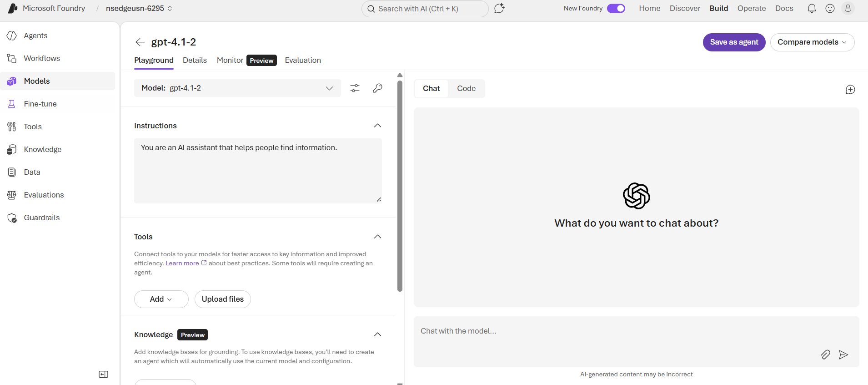The image size is (868, 385).
Task: Click the back arrow next to gpt-4.1-2
Action: 140,42
